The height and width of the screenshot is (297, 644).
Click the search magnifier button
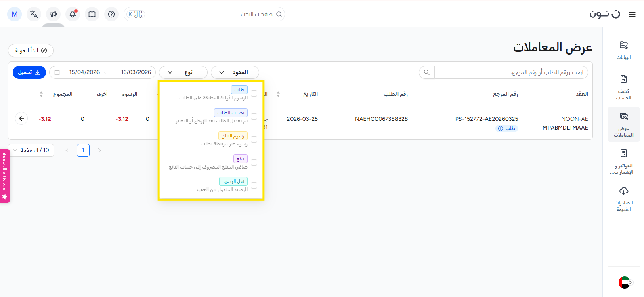click(427, 72)
